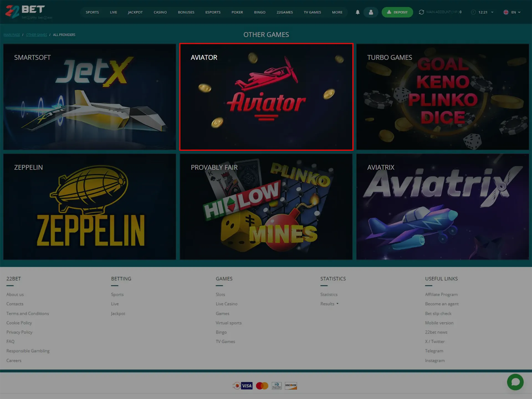Viewport: 532px width, 399px height.
Task: Open the LIVE tab
Action: tap(113, 12)
